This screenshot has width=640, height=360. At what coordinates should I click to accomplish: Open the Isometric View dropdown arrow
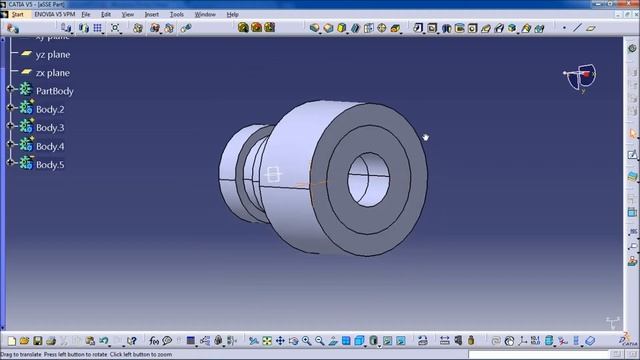tap(365, 345)
